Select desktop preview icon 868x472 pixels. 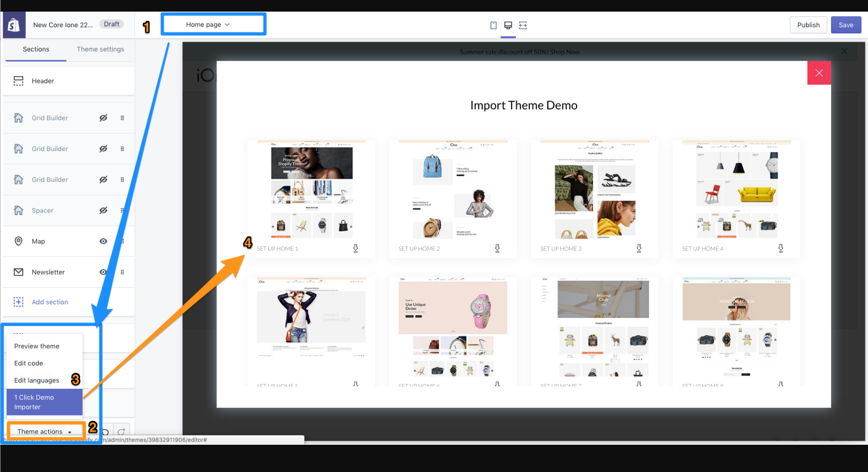coord(508,25)
